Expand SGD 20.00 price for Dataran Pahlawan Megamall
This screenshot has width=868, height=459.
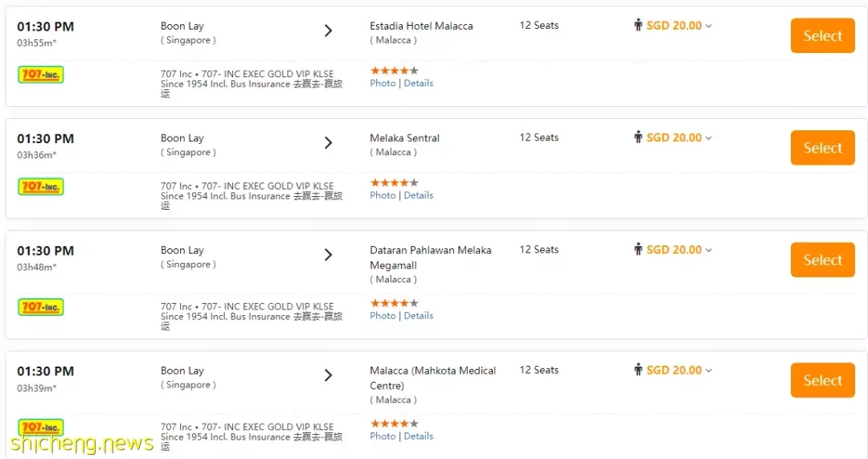point(678,250)
